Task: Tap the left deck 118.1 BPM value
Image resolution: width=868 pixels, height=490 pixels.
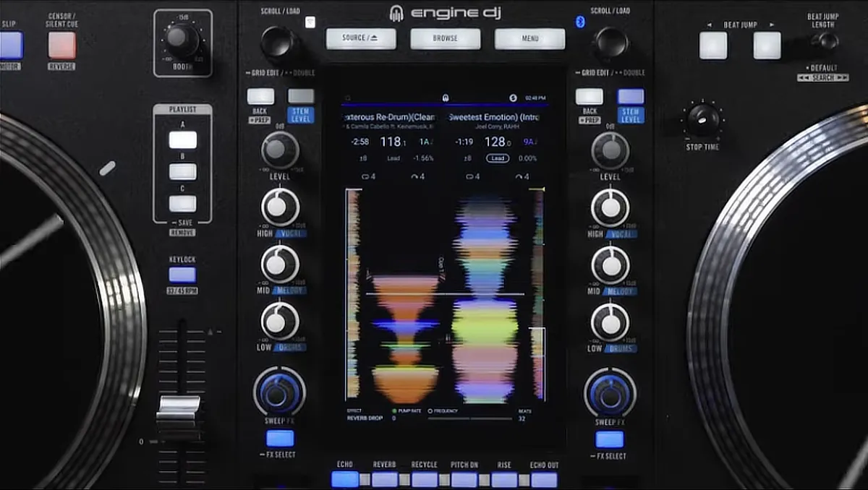Action: [392, 142]
